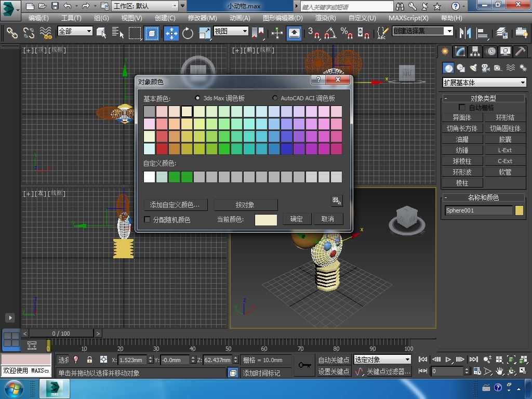Open the 工作区: 默认 workspace dropdown

pos(145,6)
